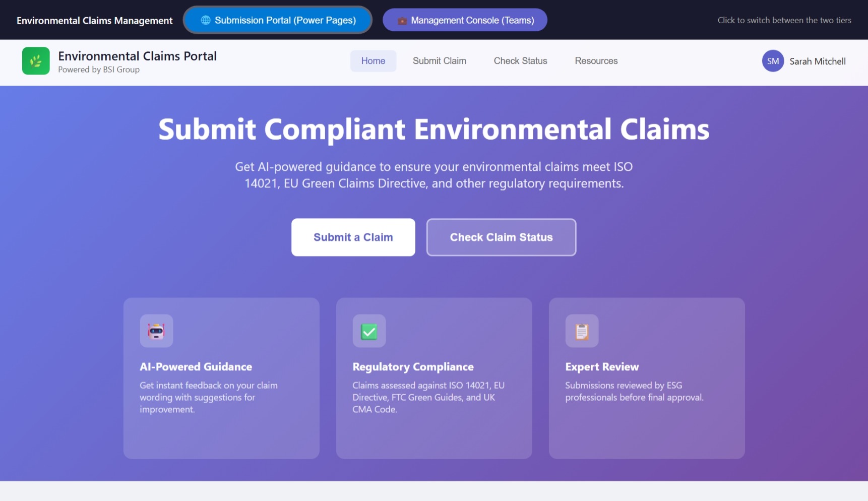
Task: Click the green leaf portal logo
Action: click(36, 61)
